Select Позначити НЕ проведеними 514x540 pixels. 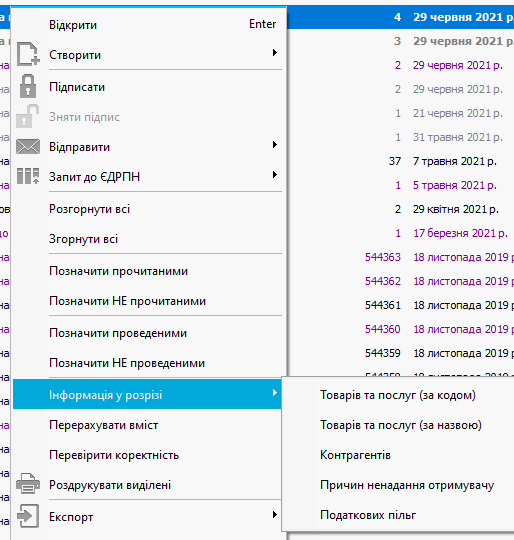pos(148,363)
